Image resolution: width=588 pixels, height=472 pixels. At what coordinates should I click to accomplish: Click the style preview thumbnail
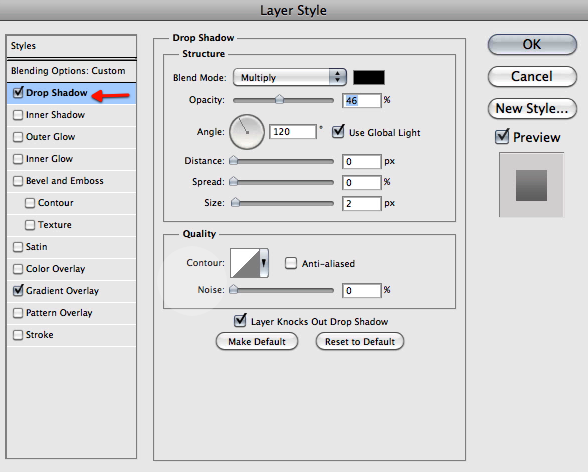click(x=531, y=185)
